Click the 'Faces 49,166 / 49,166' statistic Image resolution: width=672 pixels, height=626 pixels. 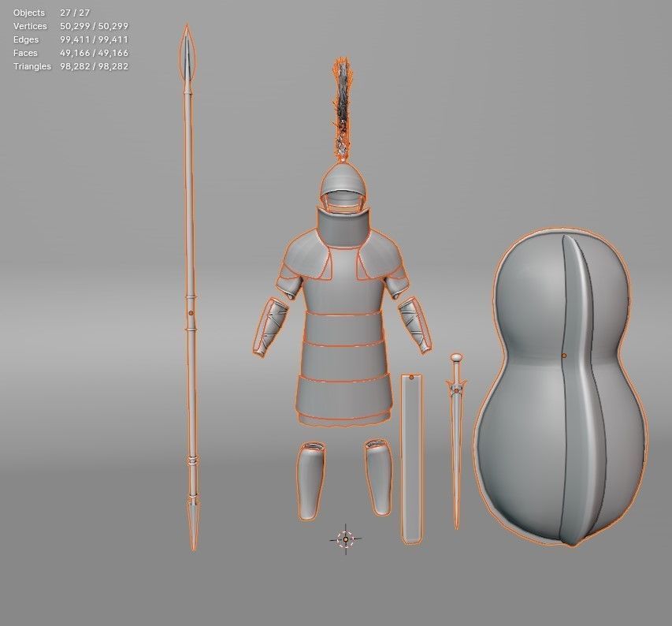pos(71,53)
